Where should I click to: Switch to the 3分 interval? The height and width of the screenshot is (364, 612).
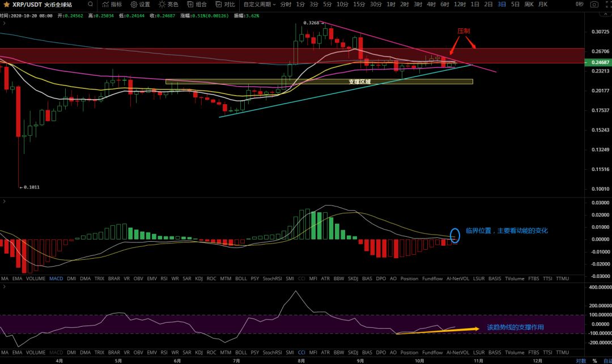[x=314, y=5]
